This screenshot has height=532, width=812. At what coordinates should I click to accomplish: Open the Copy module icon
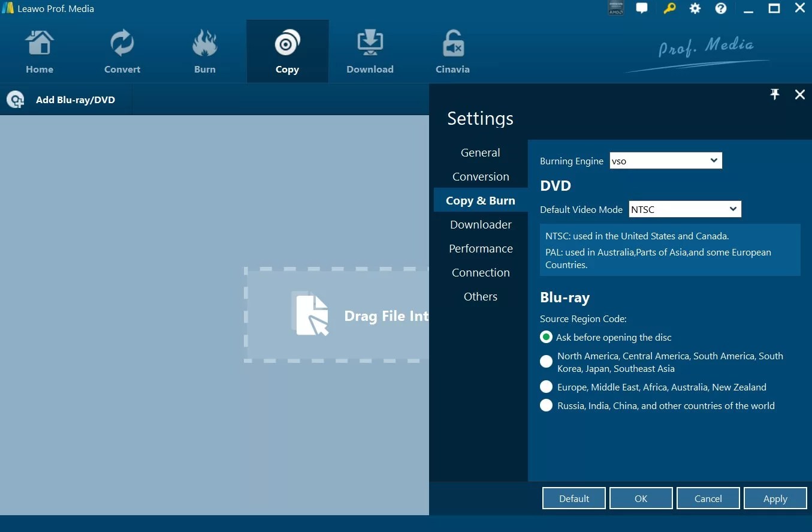(287, 51)
